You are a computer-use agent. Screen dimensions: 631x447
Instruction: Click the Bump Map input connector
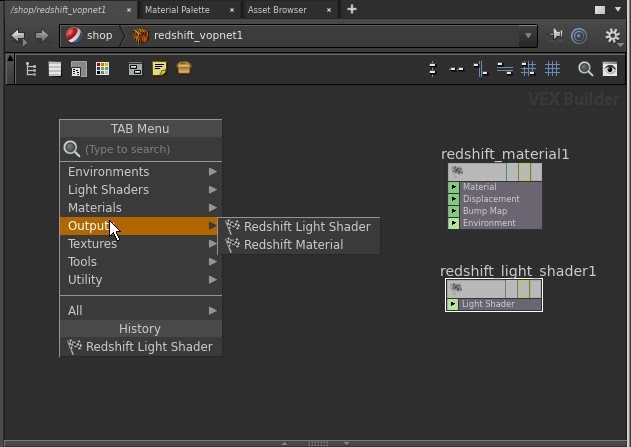pyautogui.click(x=454, y=211)
